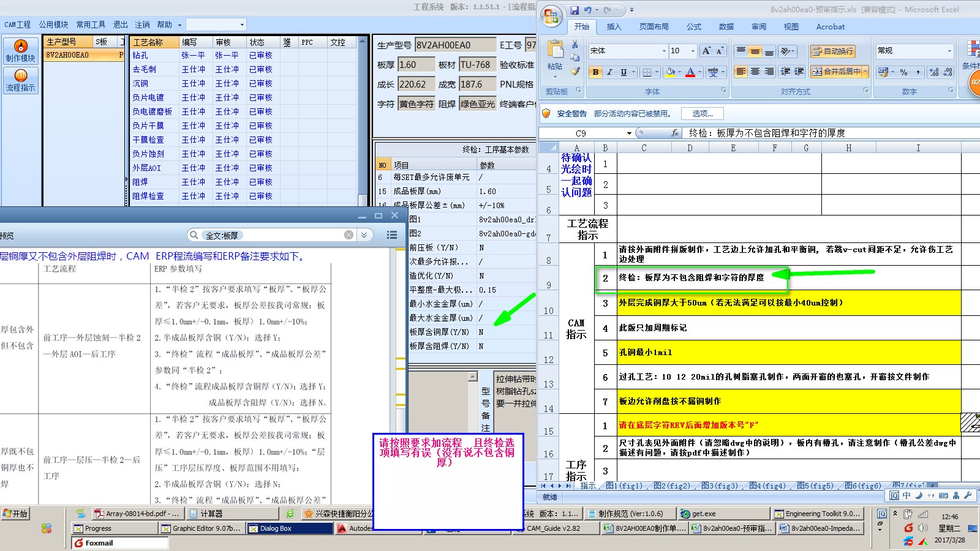This screenshot has height=551, width=980.
Task: Select the Format Painter brush icon
Action: [575, 71]
